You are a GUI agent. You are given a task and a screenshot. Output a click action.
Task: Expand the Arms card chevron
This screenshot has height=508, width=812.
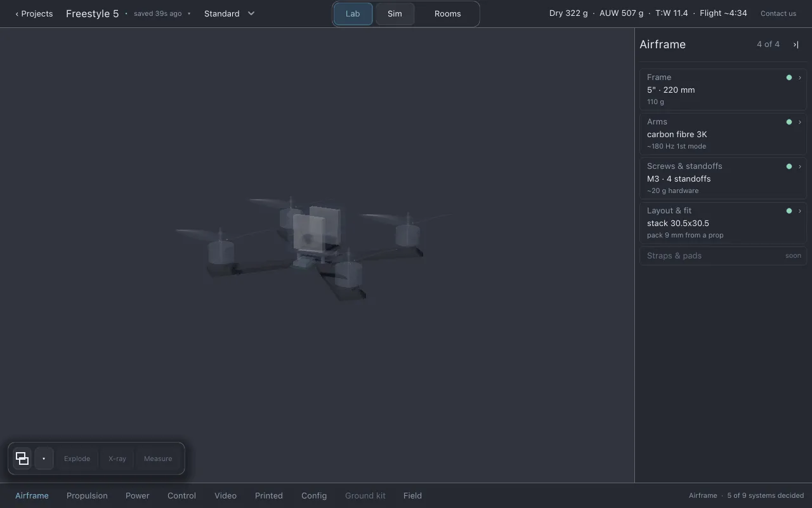pyautogui.click(x=799, y=122)
